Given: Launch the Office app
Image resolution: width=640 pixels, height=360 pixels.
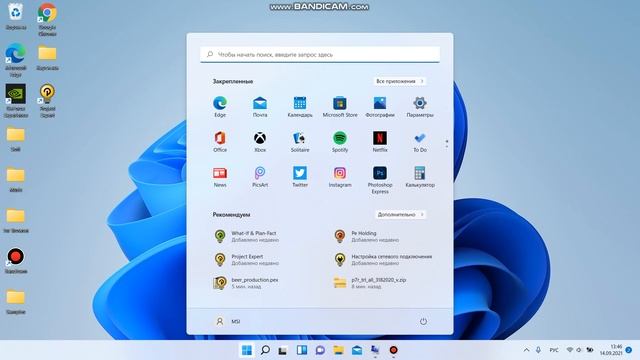Looking at the screenshot, I should 220,142.
